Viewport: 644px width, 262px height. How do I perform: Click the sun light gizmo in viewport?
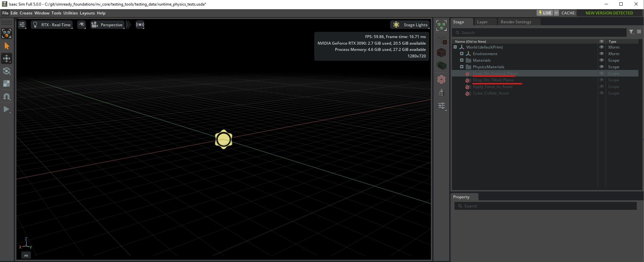pyautogui.click(x=224, y=139)
